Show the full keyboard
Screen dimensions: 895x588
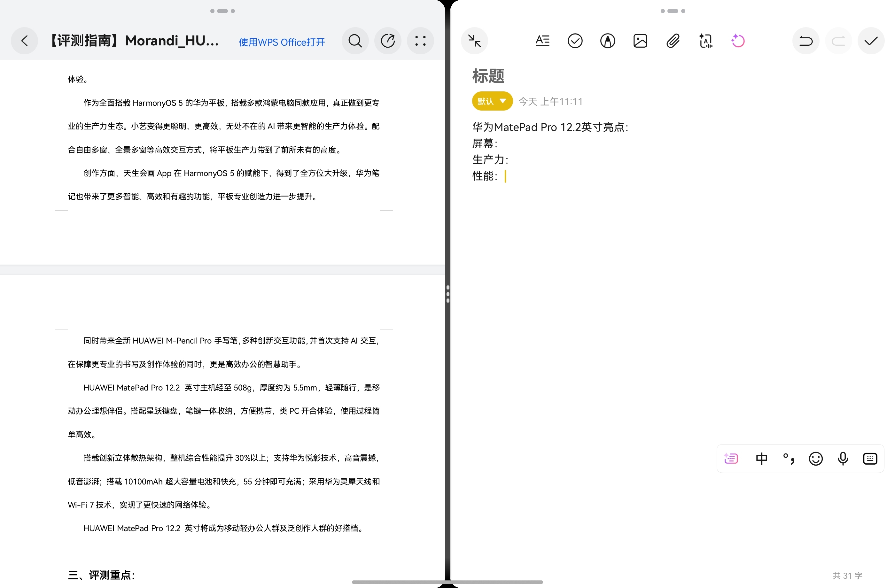click(870, 458)
